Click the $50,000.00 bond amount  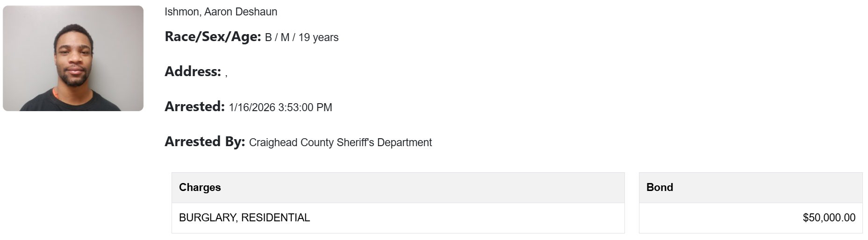point(829,218)
